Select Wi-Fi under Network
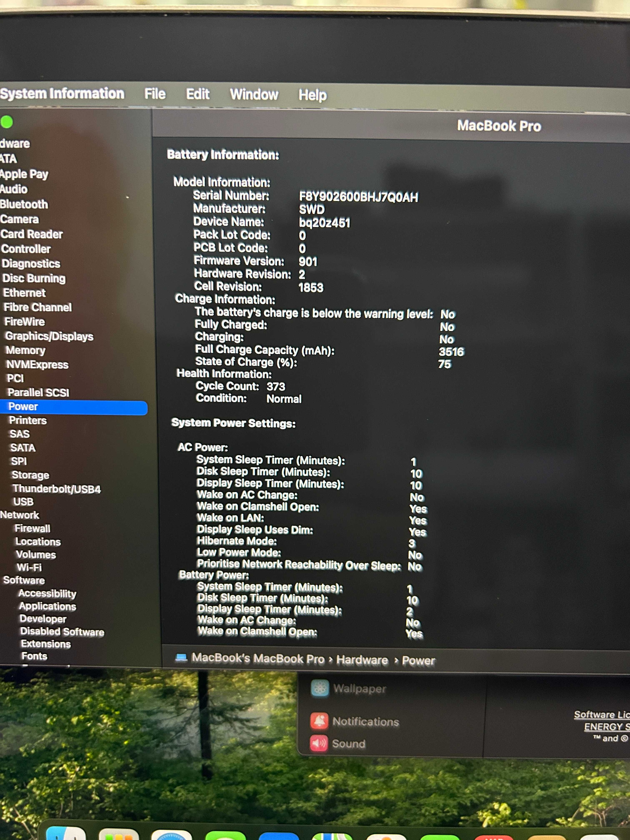630x840 pixels. [x=29, y=567]
